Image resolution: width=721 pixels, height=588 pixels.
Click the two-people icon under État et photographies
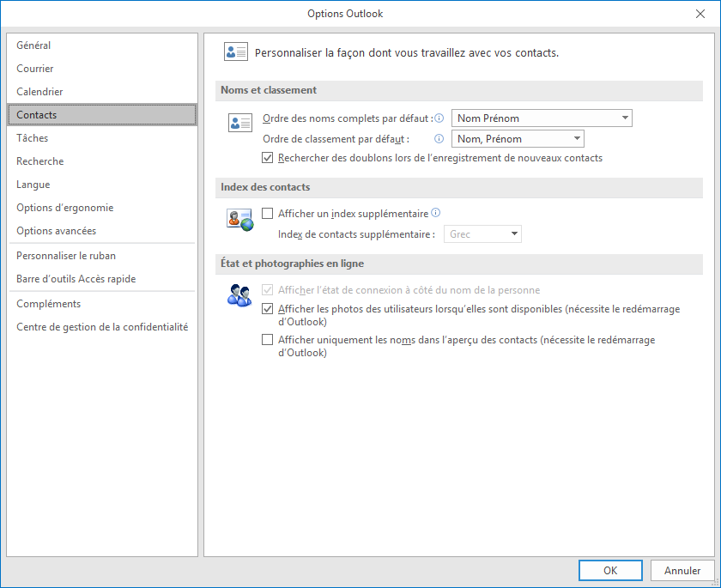(239, 295)
